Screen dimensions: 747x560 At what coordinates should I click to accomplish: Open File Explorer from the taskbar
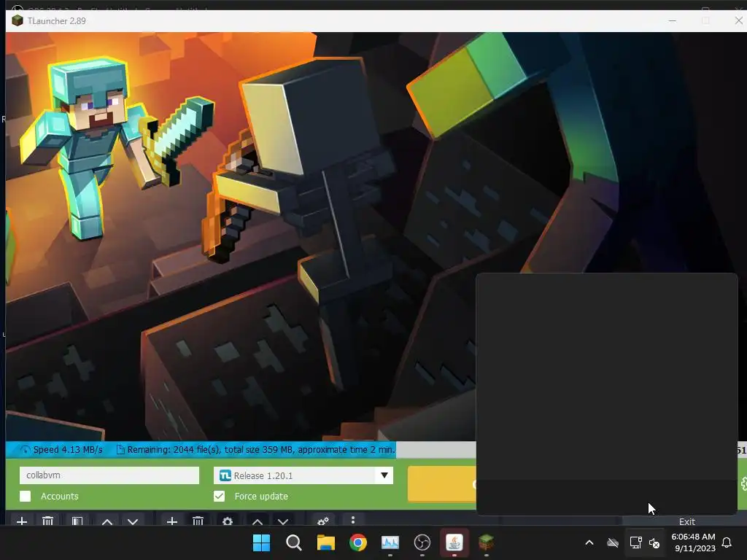click(326, 542)
